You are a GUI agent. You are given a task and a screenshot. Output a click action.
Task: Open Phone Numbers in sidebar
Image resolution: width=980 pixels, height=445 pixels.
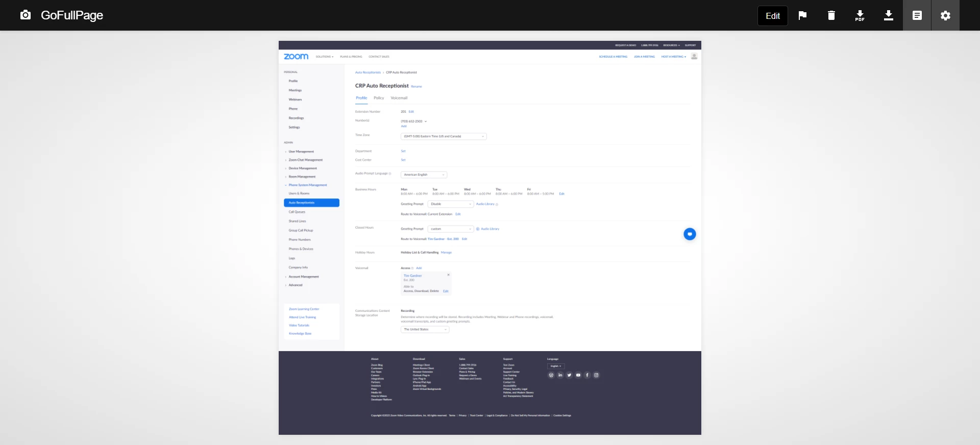300,240
